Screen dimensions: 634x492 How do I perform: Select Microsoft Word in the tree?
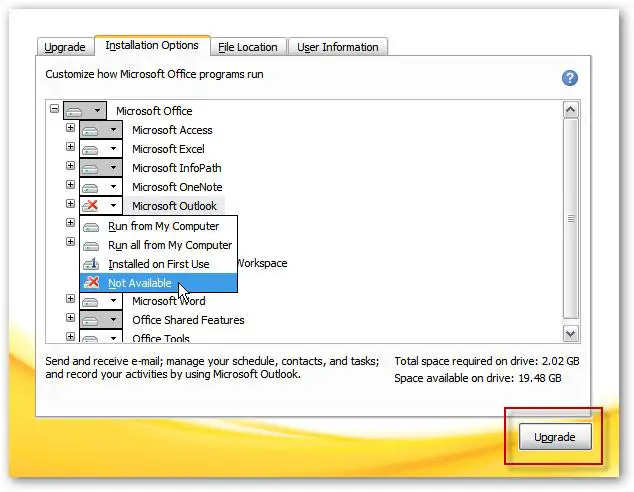click(169, 301)
